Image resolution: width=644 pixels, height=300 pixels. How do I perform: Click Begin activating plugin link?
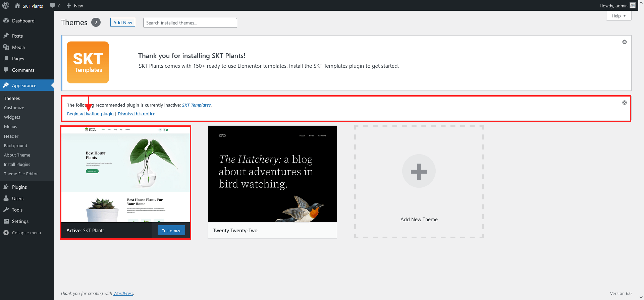90,114
